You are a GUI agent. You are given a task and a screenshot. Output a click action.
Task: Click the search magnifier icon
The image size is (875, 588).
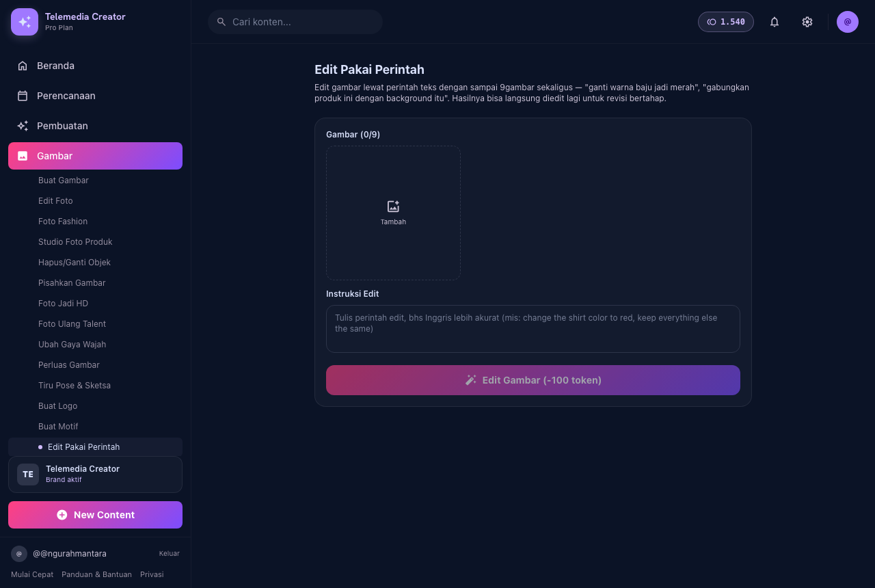[x=221, y=22]
